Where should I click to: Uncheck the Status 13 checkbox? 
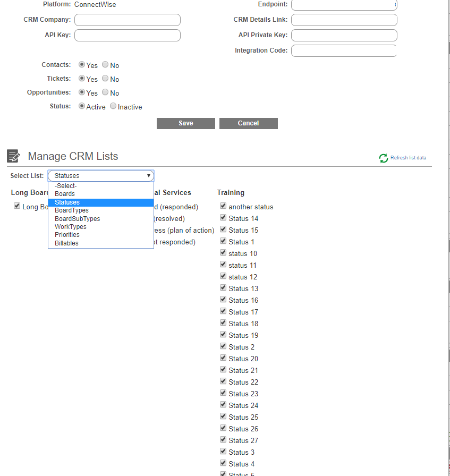pyautogui.click(x=223, y=288)
